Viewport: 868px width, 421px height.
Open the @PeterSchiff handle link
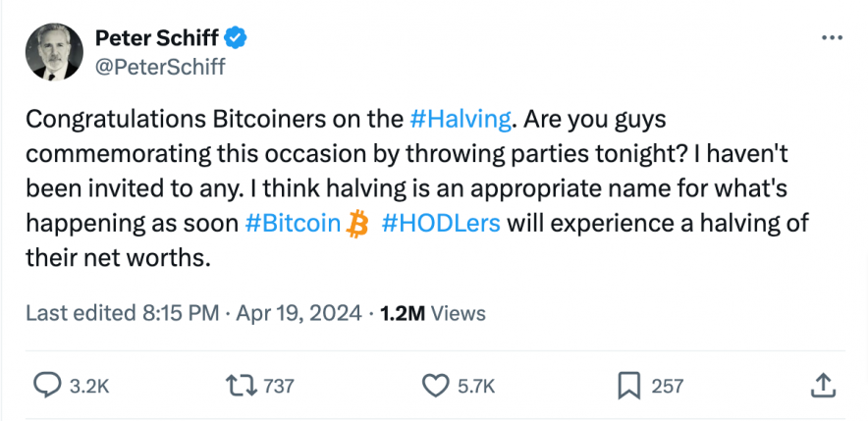coord(160,66)
